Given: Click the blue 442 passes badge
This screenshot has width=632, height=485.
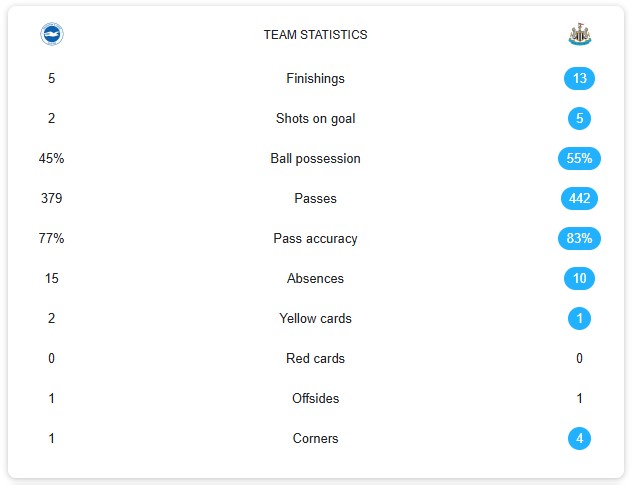Looking at the screenshot, I should [x=579, y=198].
